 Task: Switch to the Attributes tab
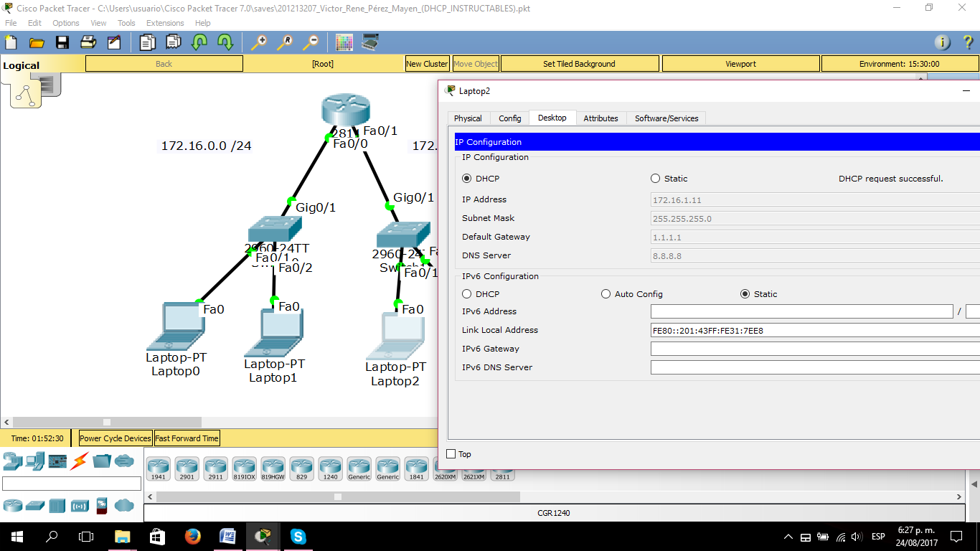(600, 118)
